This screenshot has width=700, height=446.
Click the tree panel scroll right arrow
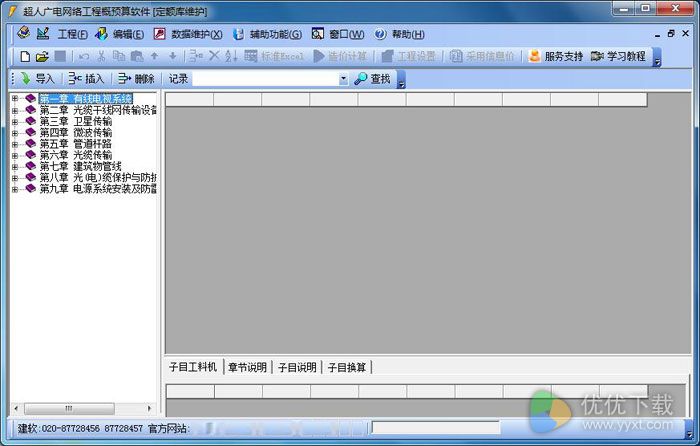coord(149,408)
